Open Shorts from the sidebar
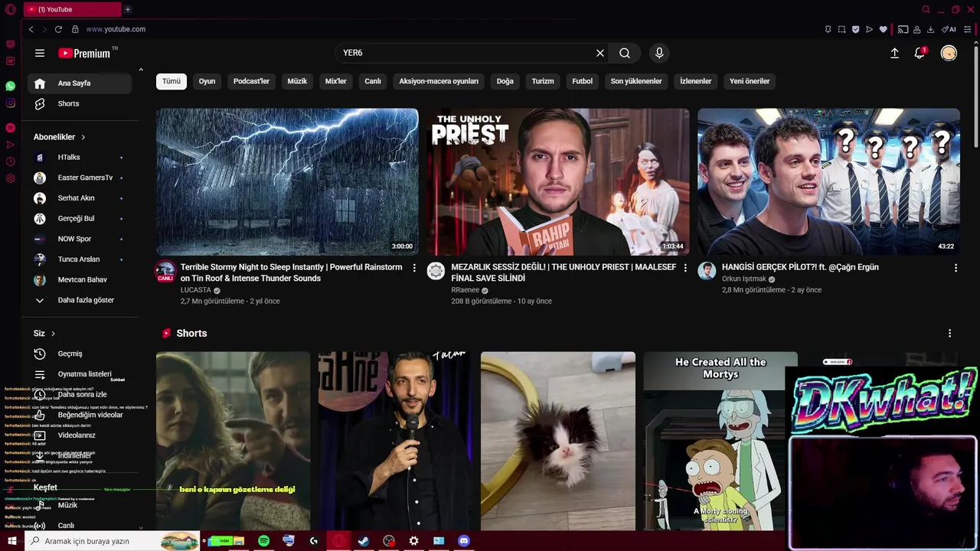The width and height of the screenshot is (980, 551). [80, 103]
